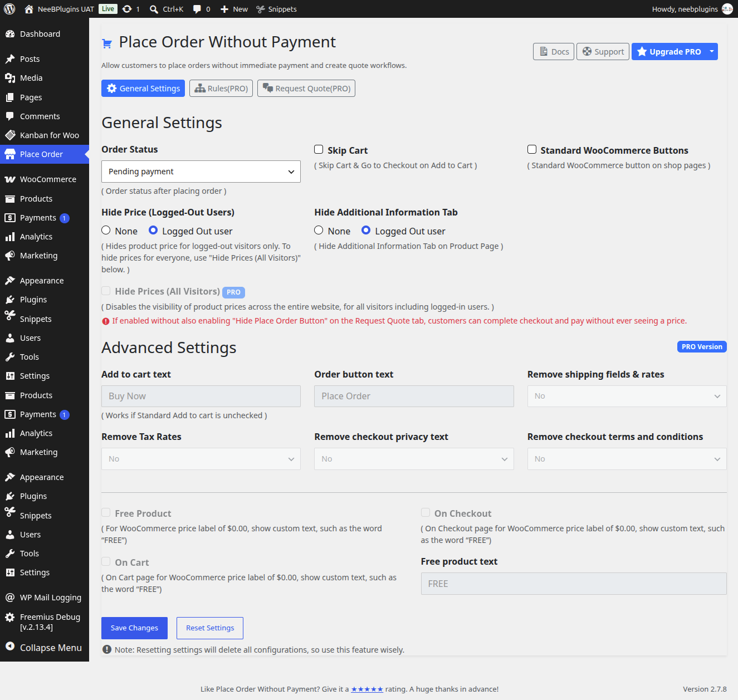
Task: Click the Free product text input field
Action: (574, 584)
